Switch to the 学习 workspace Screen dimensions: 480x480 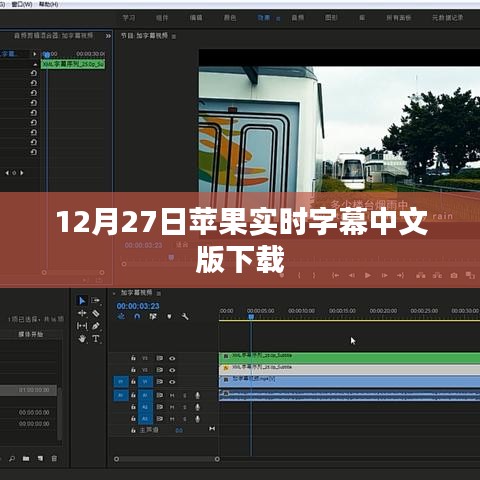click(129, 18)
